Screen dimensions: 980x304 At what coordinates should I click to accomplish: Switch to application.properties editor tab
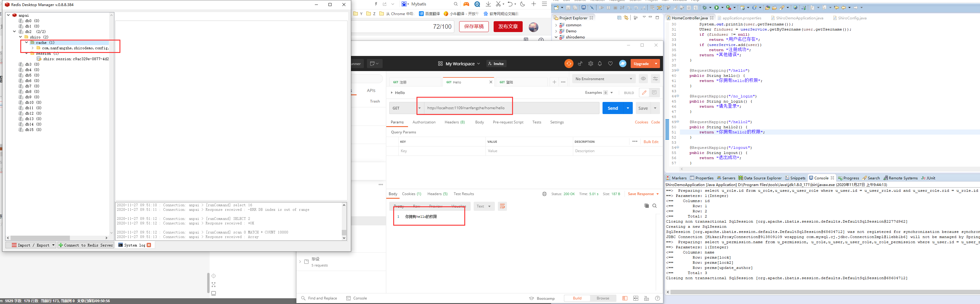coord(740,18)
